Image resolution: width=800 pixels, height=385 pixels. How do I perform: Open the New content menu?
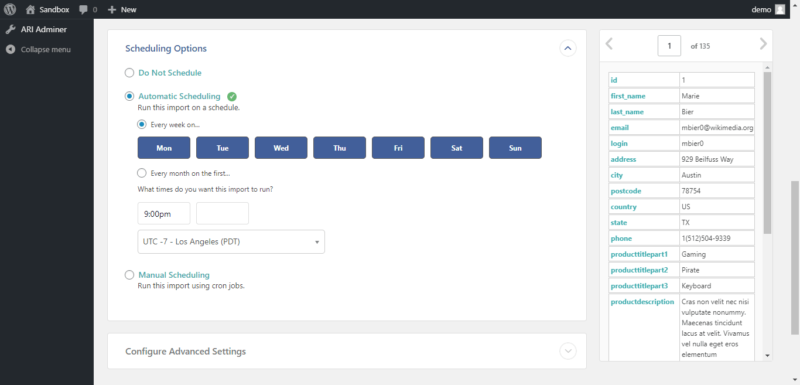tap(122, 9)
